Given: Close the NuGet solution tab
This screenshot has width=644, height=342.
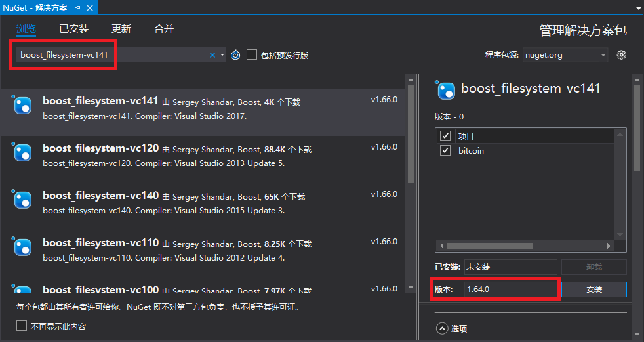Looking at the screenshot, I should click(90, 7).
